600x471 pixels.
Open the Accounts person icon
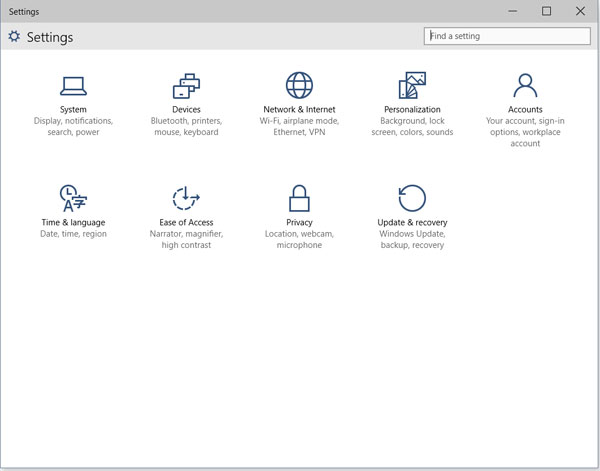525,85
